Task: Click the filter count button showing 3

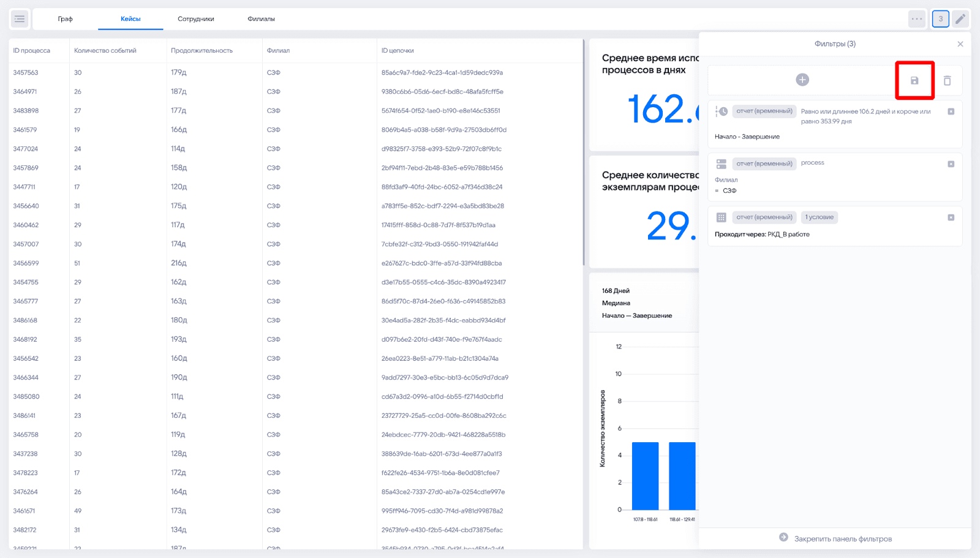Action: pyautogui.click(x=941, y=19)
